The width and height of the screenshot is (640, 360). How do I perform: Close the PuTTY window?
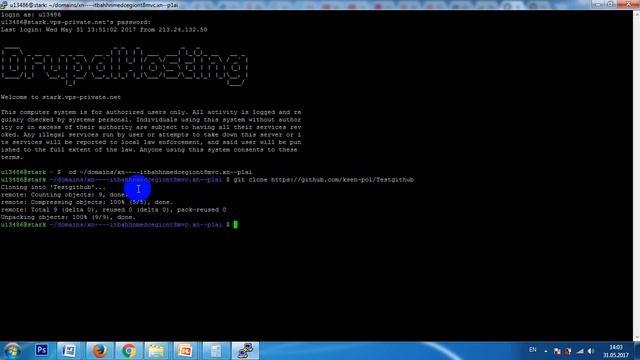pos(628,4)
